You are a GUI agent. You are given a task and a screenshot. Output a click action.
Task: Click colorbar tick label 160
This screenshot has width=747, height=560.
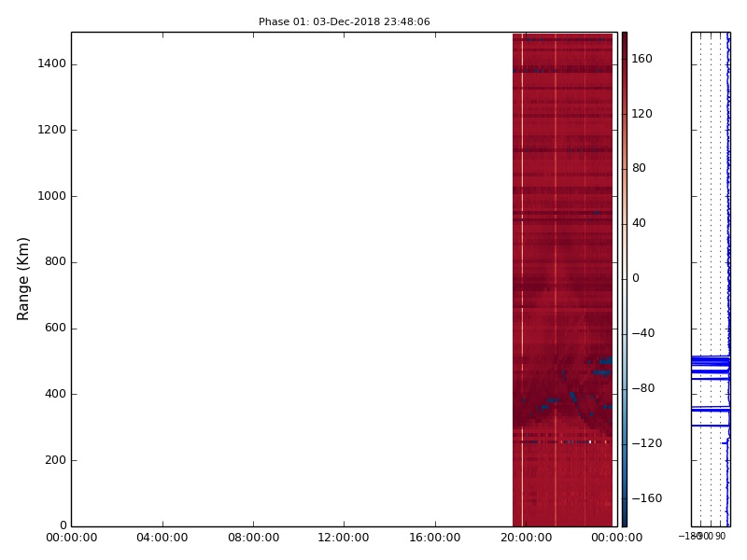(x=641, y=59)
